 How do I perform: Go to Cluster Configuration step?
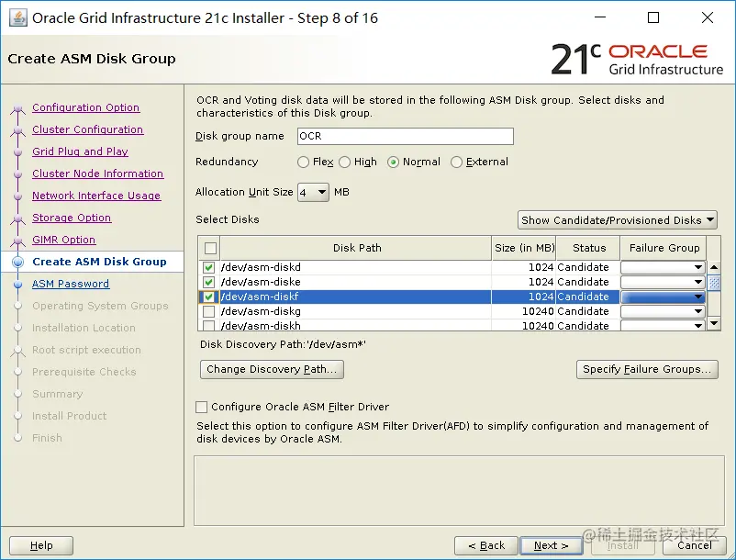coord(88,129)
